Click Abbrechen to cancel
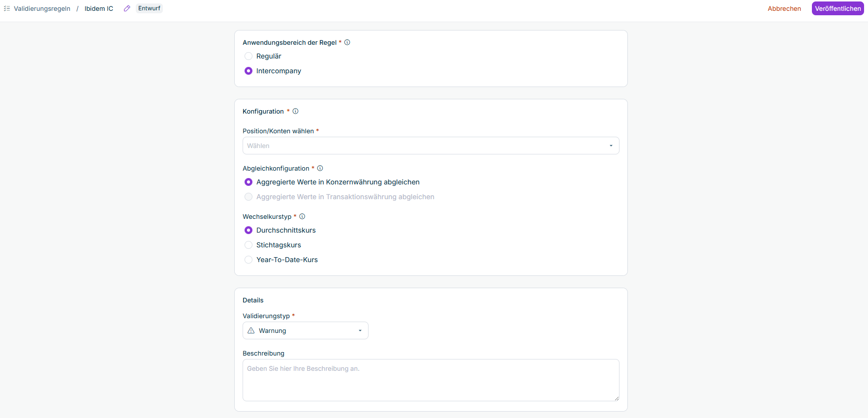This screenshot has width=868, height=418. [784, 8]
